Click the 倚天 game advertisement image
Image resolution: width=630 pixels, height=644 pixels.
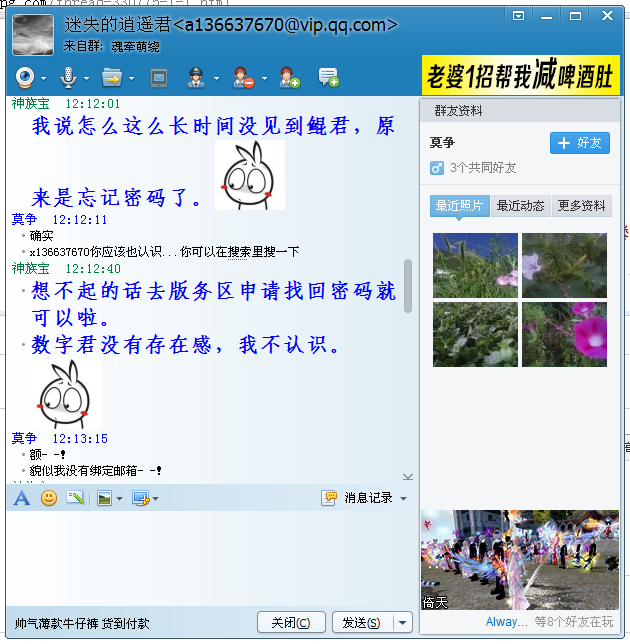tap(520, 560)
